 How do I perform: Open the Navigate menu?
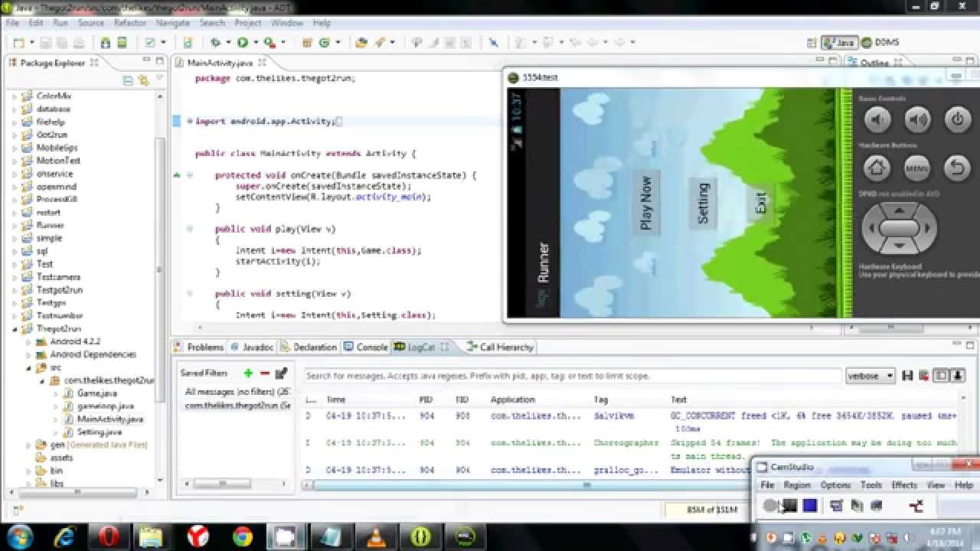(172, 23)
